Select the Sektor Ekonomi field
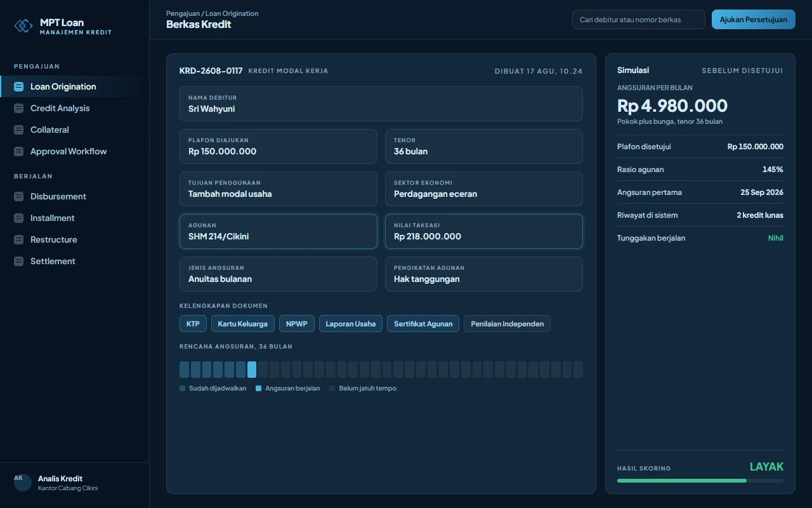The height and width of the screenshot is (508, 812). [484, 189]
